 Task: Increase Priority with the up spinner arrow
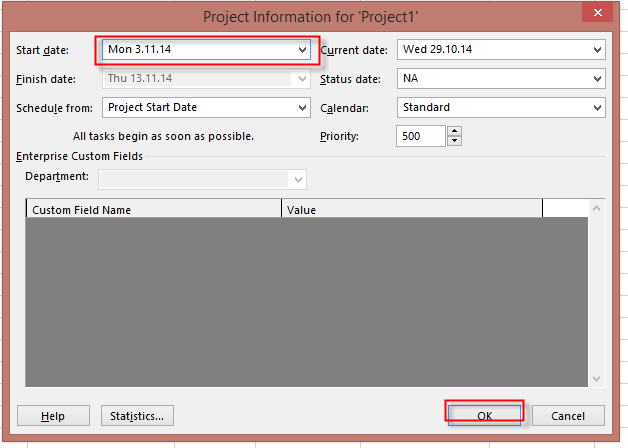[x=454, y=131]
